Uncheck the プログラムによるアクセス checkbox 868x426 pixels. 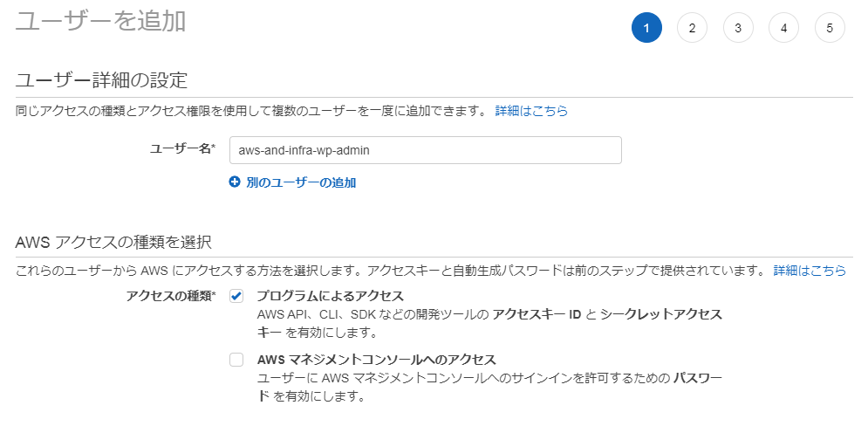click(236, 297)
